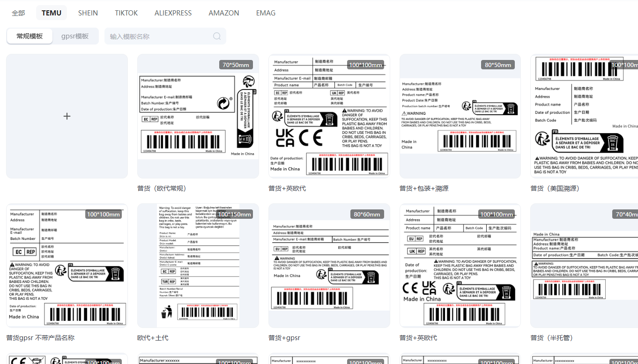Open the 普货（欧代常规）70*50mm template thumbnail
This screenshot has width=638, height=364.
198,116
